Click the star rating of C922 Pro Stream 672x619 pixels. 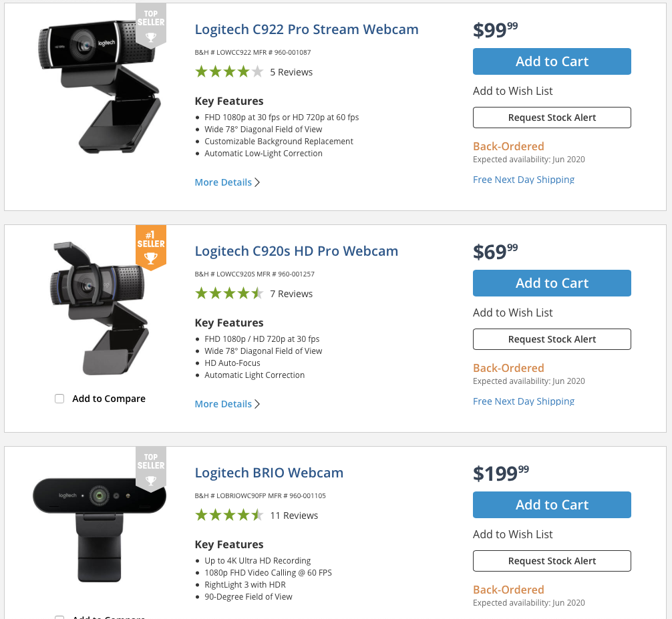(229, 71)
